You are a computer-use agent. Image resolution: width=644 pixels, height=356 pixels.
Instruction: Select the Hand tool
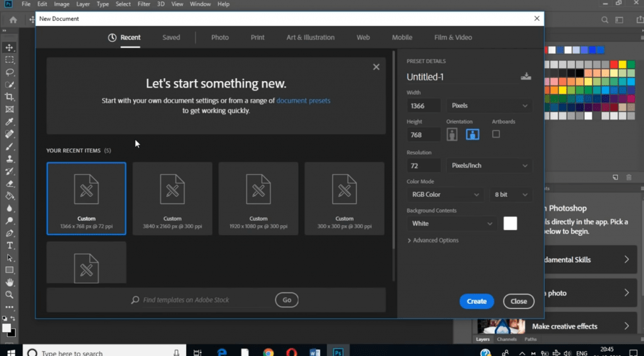(9, 282)
